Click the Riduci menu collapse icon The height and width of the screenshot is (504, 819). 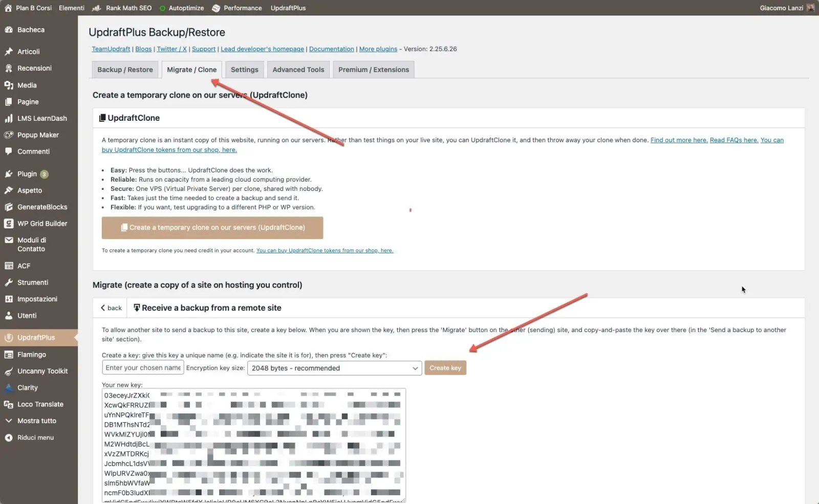click(9, 438)
